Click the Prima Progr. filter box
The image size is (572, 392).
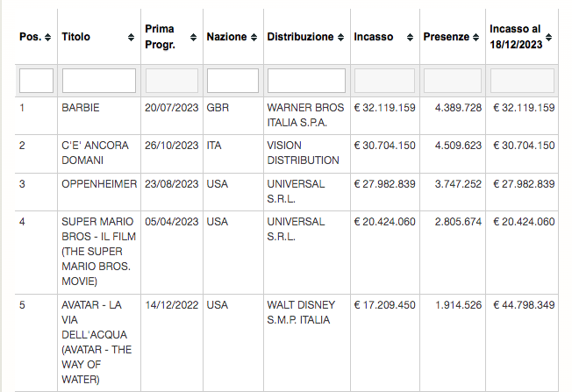[172, 81]
